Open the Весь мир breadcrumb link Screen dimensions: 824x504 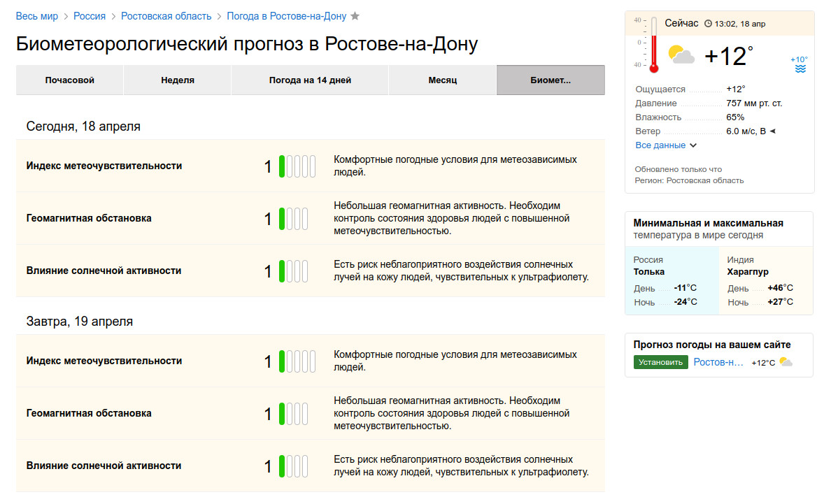point(37,16)
